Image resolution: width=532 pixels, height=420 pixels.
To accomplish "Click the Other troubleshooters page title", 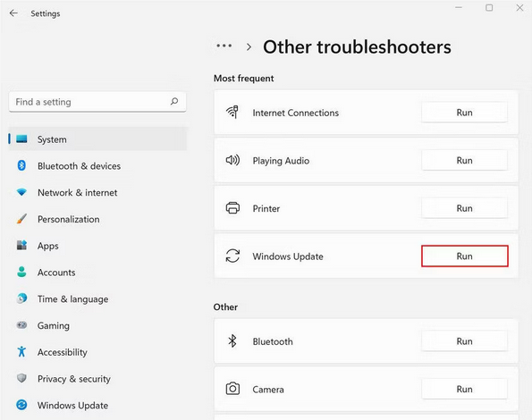I will tap(357, 46).
